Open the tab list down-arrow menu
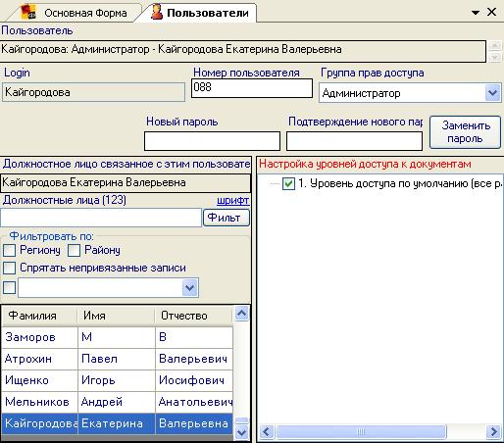 476,13
